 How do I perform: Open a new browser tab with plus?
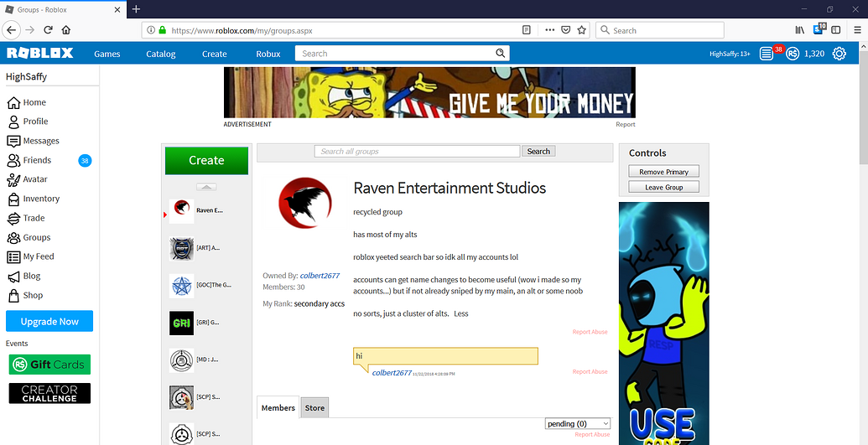[x=136, y=9]
